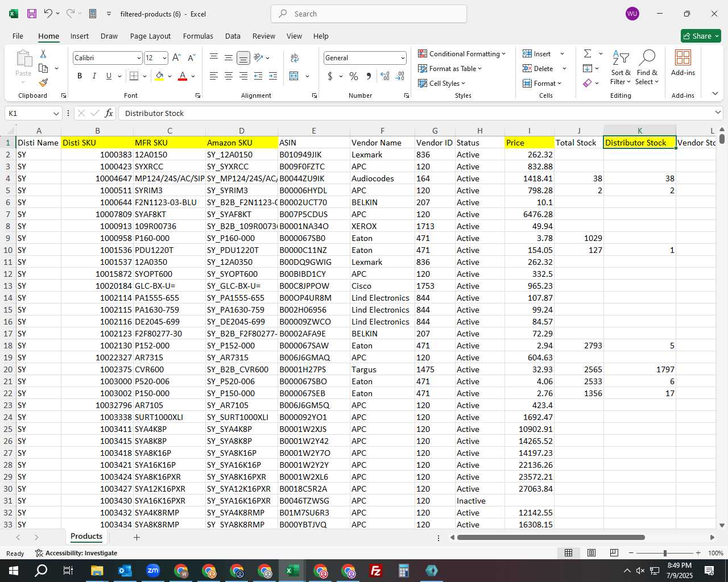Open File Explorer from taskbar

[97, 571]
